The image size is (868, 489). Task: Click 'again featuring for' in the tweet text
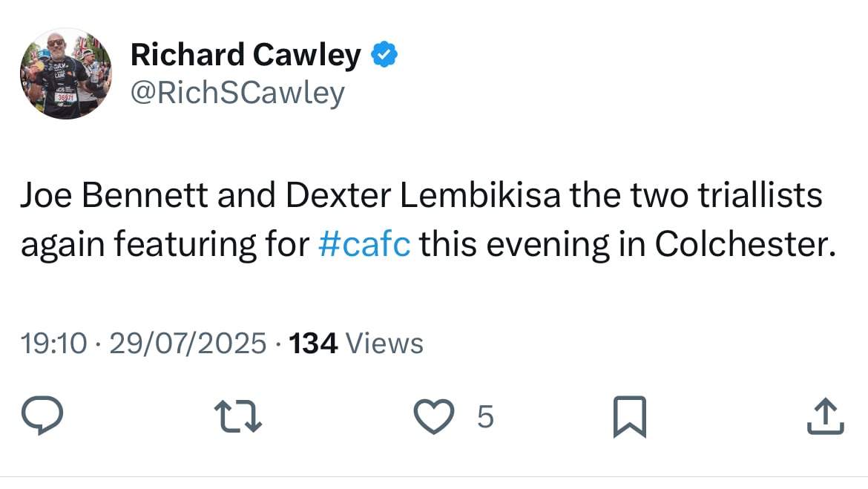pyautogui.click(x=165, y=243)
